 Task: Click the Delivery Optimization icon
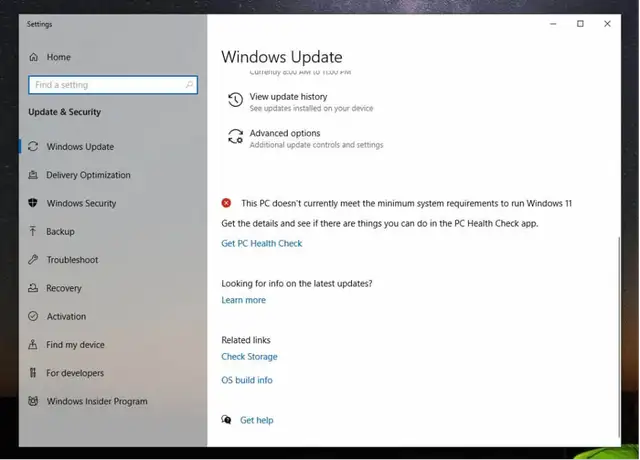33,175
